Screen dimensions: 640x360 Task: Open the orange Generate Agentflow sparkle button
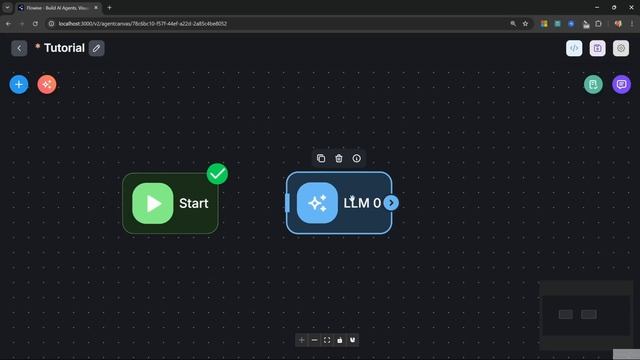tap(47, 84)
